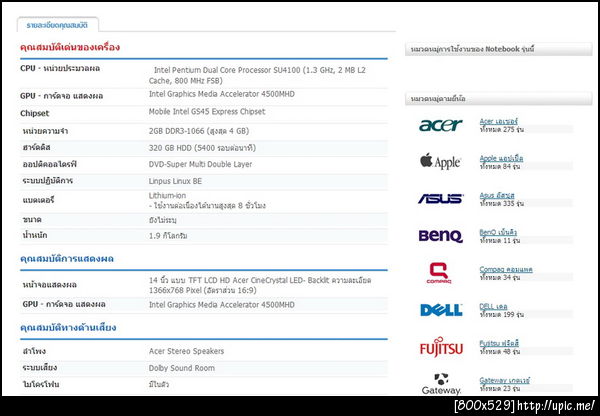Viewport: 600px width, 416px height.
Task: Click the Acer brand logo
Action: [441, 125]
